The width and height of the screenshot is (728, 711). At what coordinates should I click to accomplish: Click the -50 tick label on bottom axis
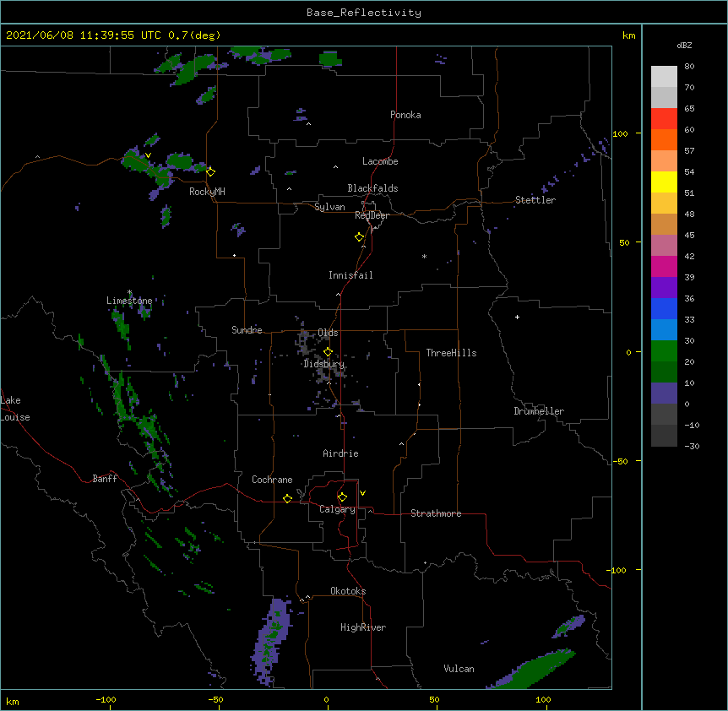[215, 699]
